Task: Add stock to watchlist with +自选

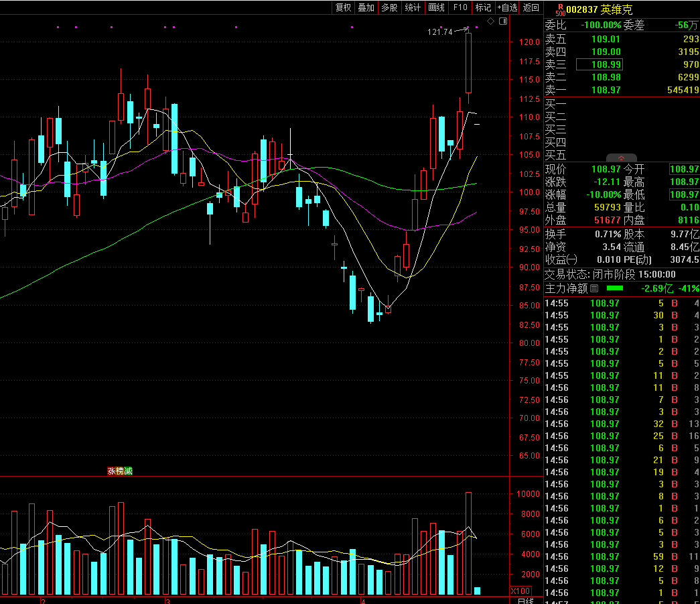Action: pos(507,7)
